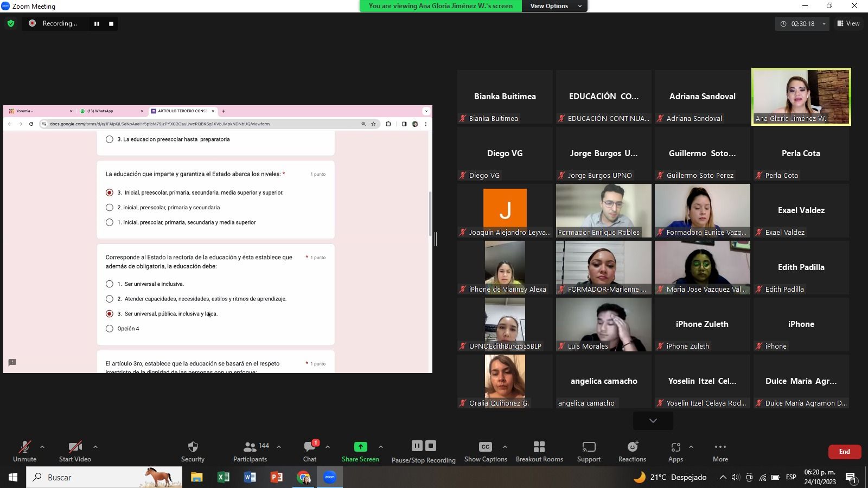Show next page of participant videos
868x488 pixels.
pyautogui.click(x=653, y=421)
